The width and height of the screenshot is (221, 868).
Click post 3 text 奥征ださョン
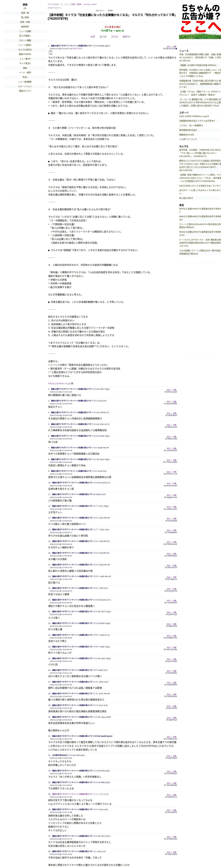click(55, 407)
